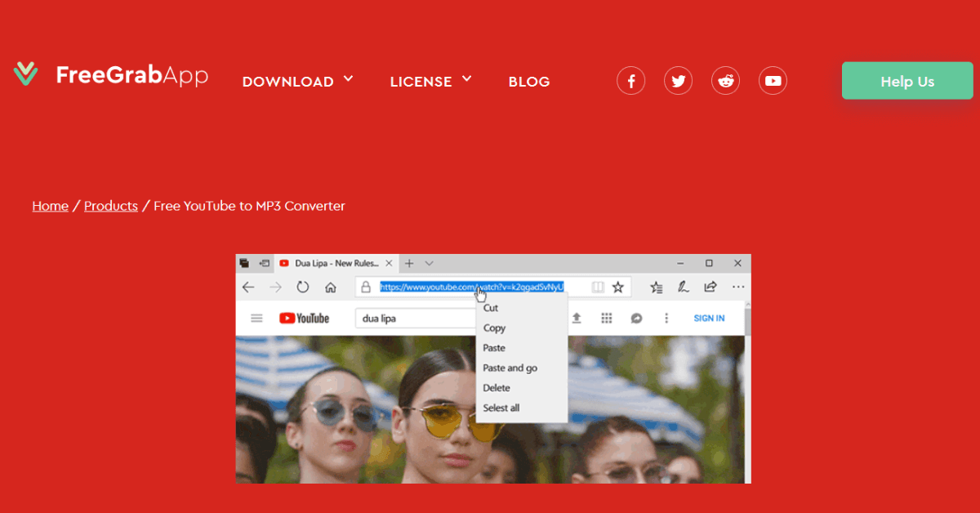
Task: Minimize the pictured browser window
Action: click(x=680, y=263)
